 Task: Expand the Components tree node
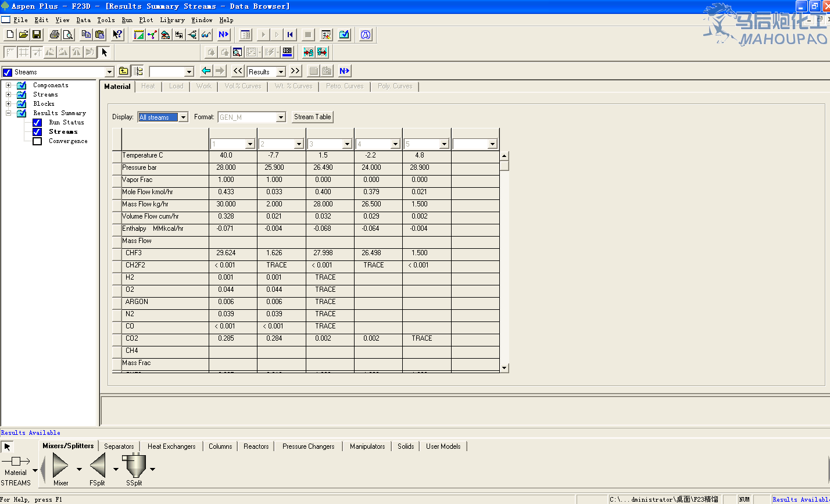coord(9,85)
